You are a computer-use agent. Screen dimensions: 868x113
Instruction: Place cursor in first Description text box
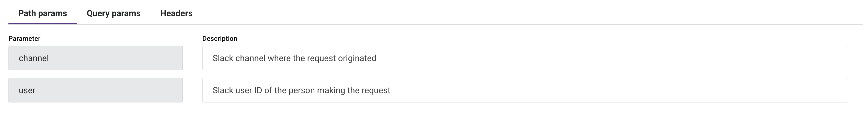coord(525,58)
